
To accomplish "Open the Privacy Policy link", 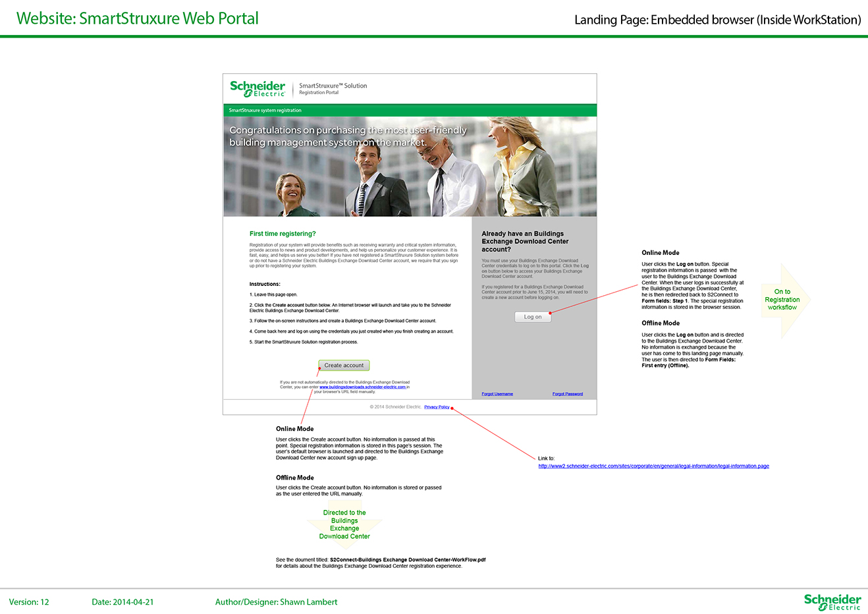I will pos(437,407).
